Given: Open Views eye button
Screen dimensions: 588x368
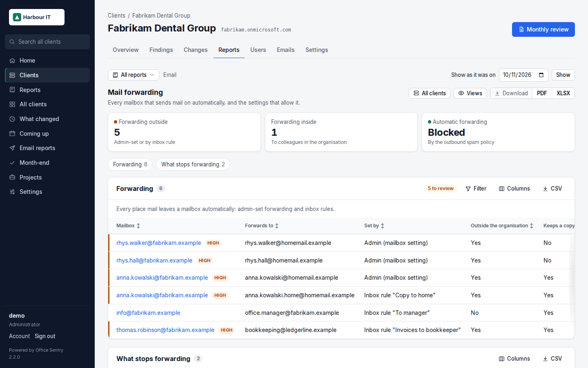Looking at the screenshot, I should 470,93.
